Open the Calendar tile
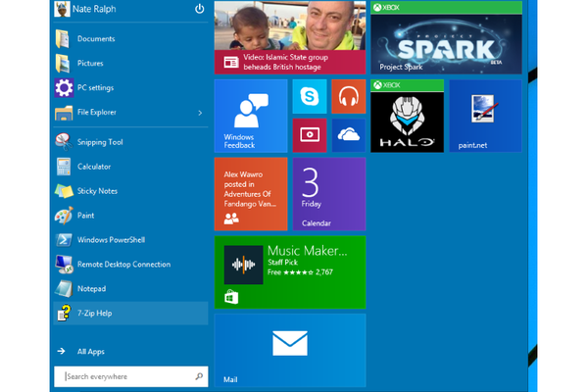This screenshot has height=392, width=588. (329, 194)
